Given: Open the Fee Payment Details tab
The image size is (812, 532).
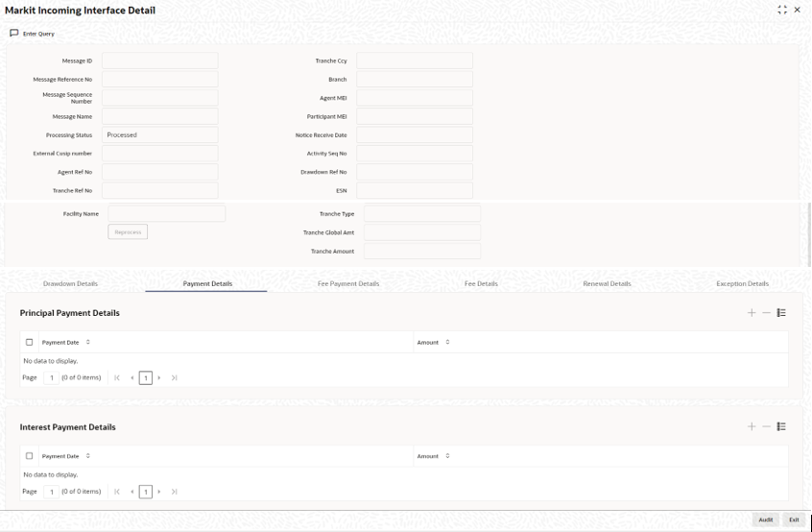Looking at the screenshot, I should point(348,284).
